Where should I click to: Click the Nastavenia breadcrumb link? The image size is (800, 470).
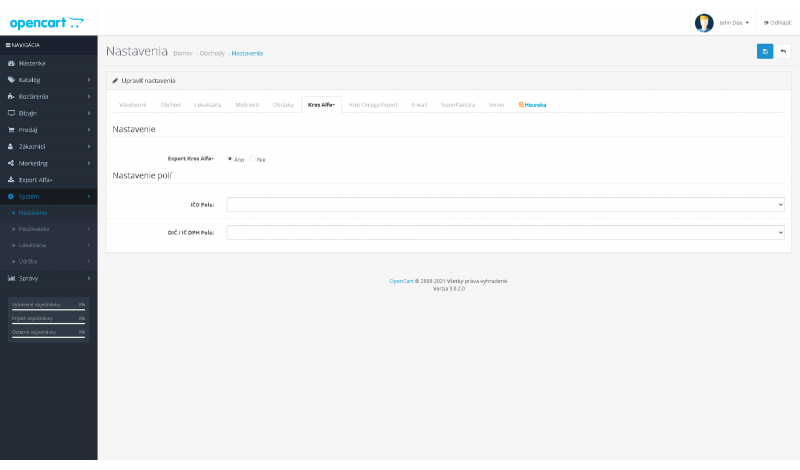(x=247, y=53)
